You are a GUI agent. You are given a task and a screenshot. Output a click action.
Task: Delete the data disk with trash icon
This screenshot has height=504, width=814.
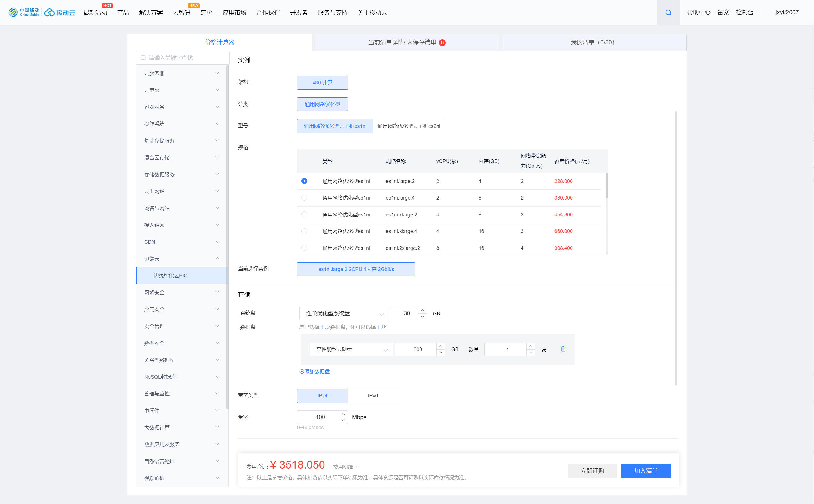[x=563, y=349]
